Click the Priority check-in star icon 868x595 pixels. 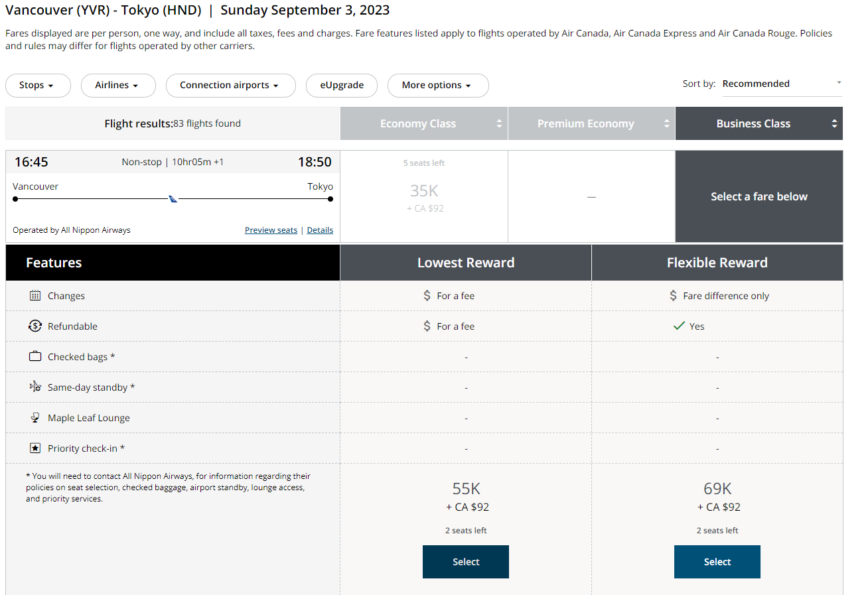(x=35, y=448)
